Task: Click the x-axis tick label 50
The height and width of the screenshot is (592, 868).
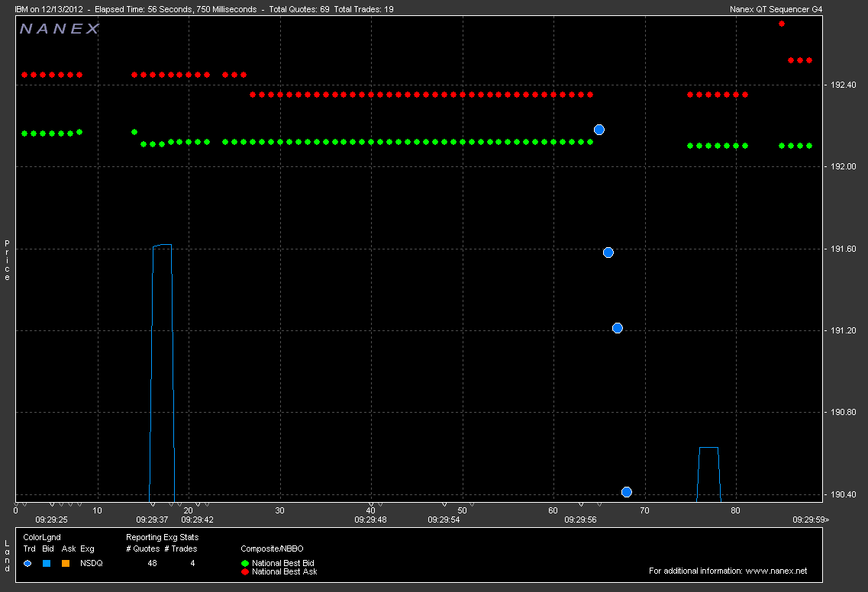Action: point(462,510)
